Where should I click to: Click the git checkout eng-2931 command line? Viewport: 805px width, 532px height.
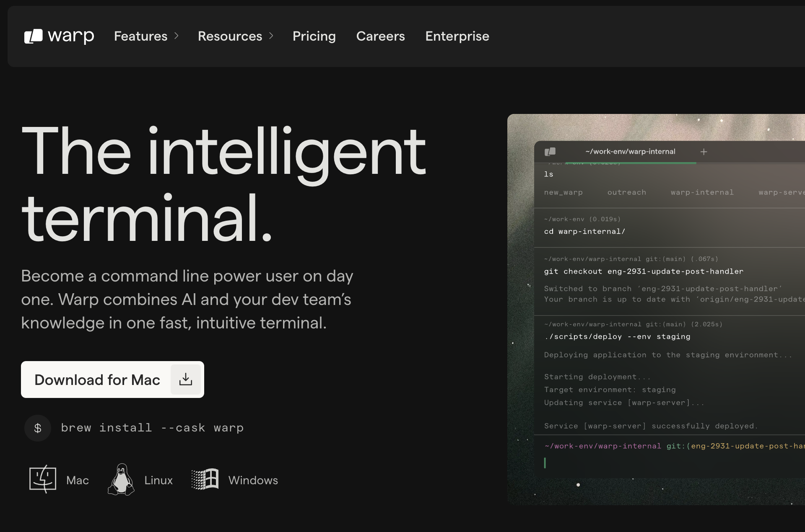(x=644, y=271)
